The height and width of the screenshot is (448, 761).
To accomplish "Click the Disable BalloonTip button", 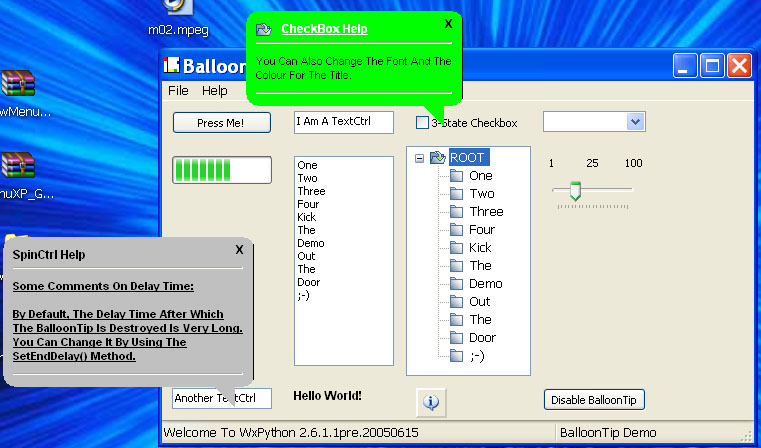I will point(595,400).
